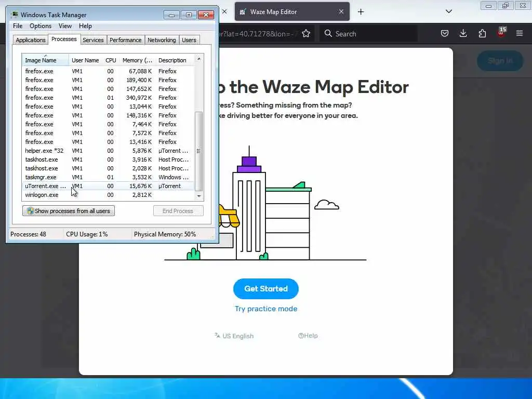Screen dimensions: 532x399
Task: Open the Task Manager Help menu
Action: (x=85, y=26)
